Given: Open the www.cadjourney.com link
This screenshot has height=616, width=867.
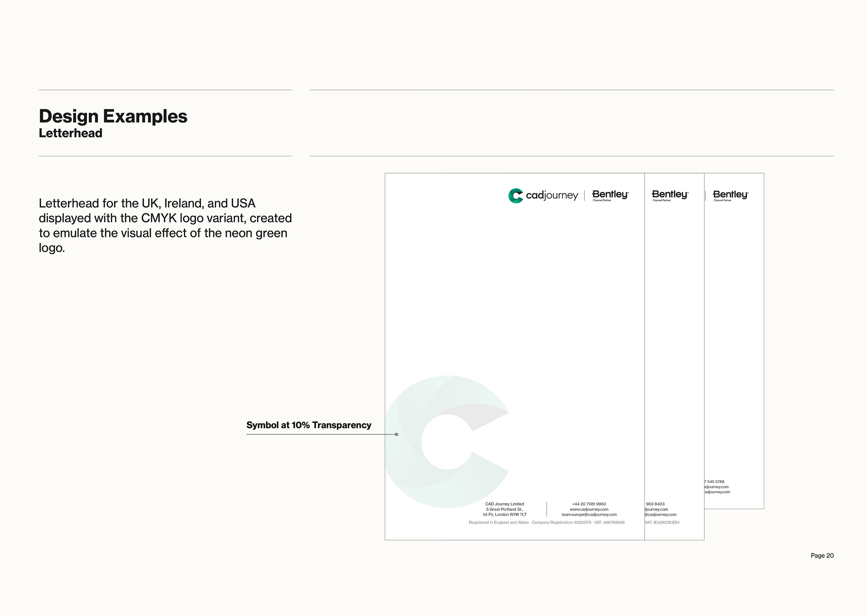Looking at the screenshot, I should point(589,509).
